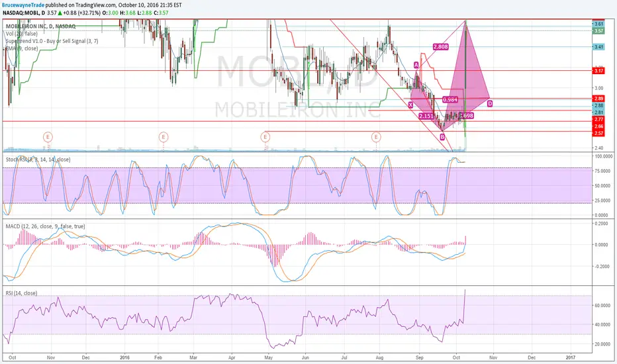Screen dimensions: 617x364
Task: Click the Vol (20, false) indicator legend
Action: (x=22, y=34)
